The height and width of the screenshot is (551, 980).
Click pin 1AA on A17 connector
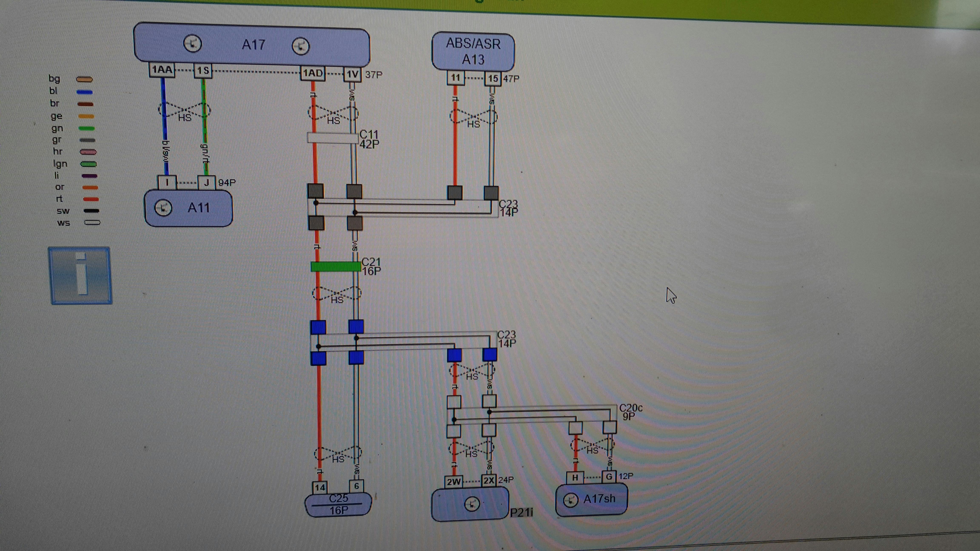(x=162, y=70)
